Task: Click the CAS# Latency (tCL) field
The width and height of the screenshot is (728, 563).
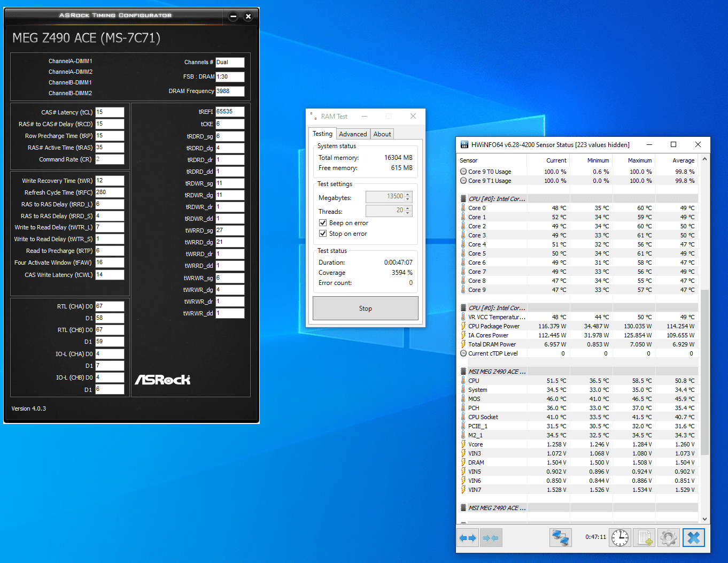Action: pos(110,112)
